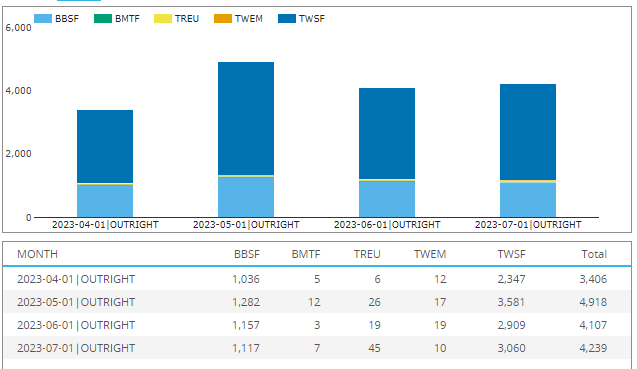Sort table by the MONTH column header
Image resolution: width=637 pixels, height=369 pixels.
click(37, 254)
